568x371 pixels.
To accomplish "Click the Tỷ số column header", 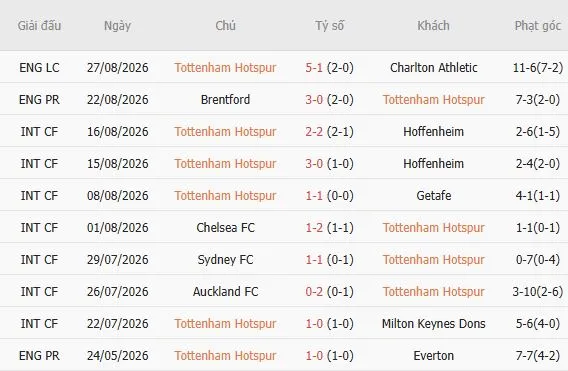I will tap(329, 26).
